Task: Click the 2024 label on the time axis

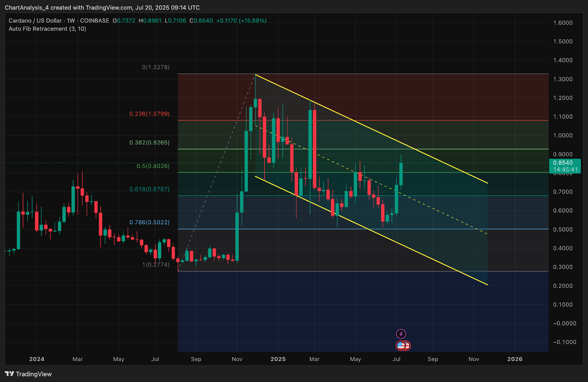Action: [37, 359]
